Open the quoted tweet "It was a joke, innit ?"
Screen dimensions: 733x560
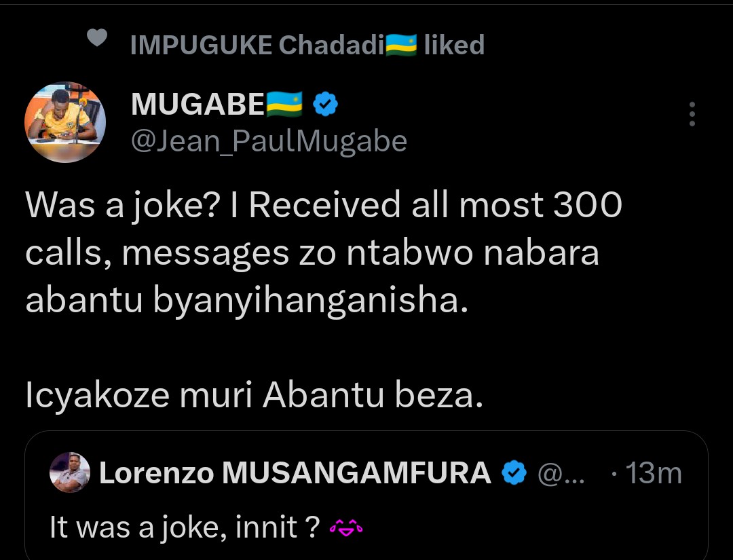[x=185, y=527]
